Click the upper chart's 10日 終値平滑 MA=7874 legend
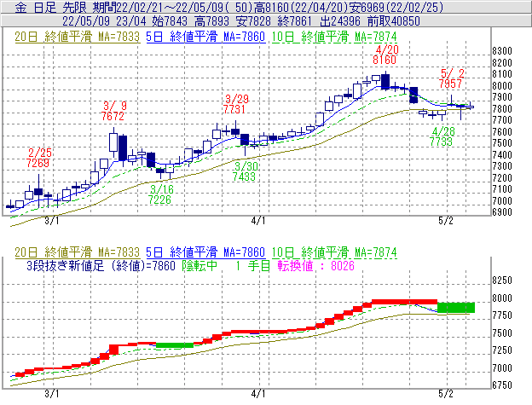Viewport: 532px width, 405px height. coord(334,37)
